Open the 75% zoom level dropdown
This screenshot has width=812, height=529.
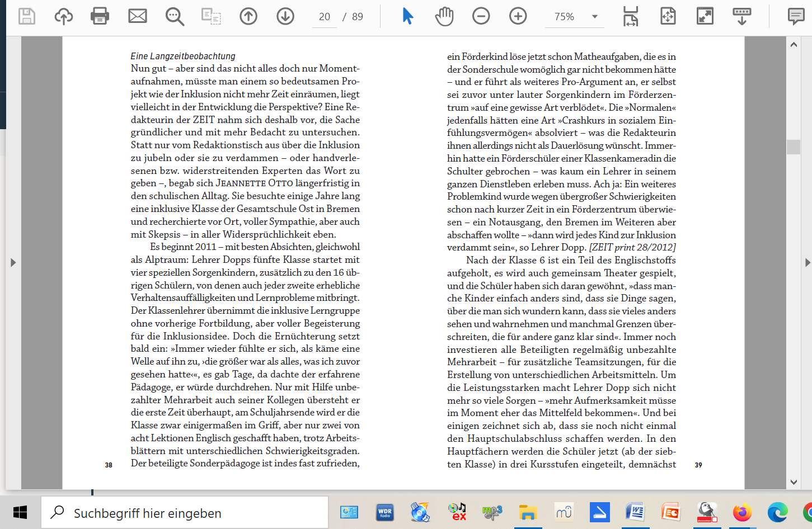coord(594,17)
